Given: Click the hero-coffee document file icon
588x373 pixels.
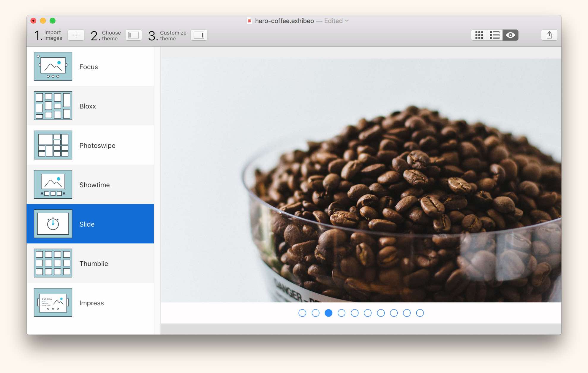Looking at the screenshot, I should (x=249, y=21).
